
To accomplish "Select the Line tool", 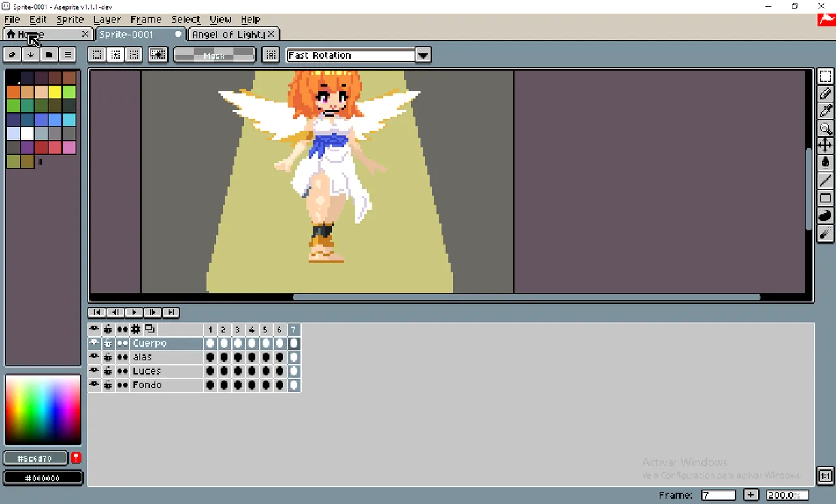I will [826, 181].
